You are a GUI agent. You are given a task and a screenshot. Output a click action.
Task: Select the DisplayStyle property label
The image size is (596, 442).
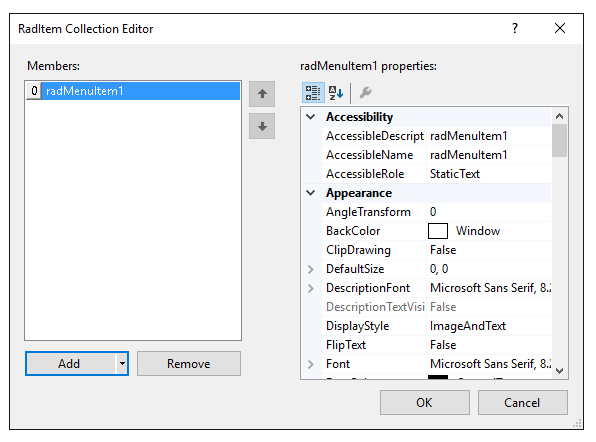click(x=358, y=326)
